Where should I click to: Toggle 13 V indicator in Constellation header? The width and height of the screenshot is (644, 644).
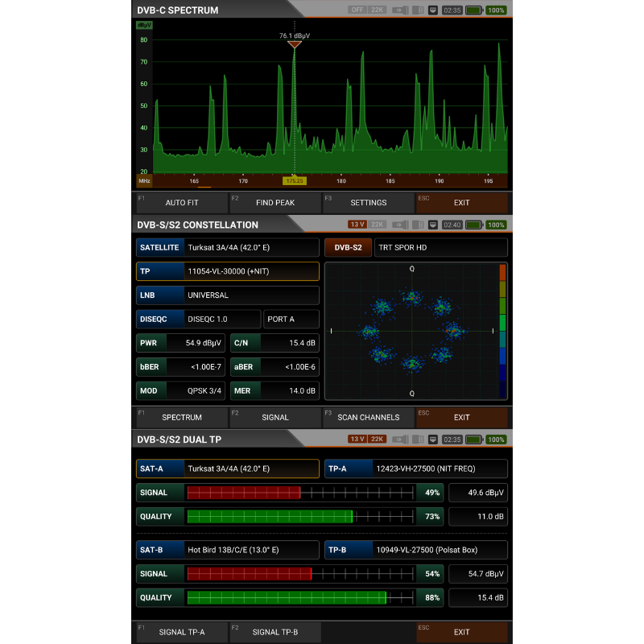pyautogui.click(x=357, y=225)
